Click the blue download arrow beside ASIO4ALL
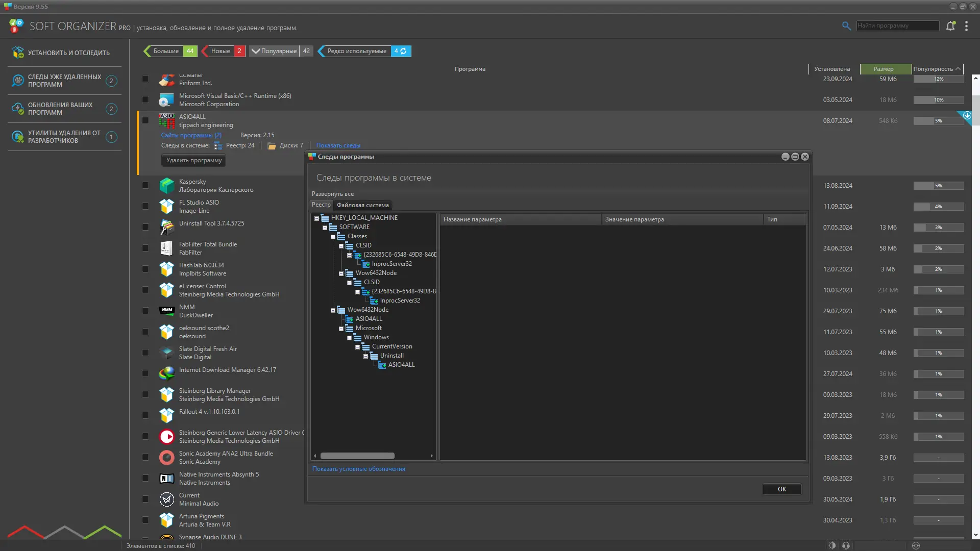 pos(967,116)
